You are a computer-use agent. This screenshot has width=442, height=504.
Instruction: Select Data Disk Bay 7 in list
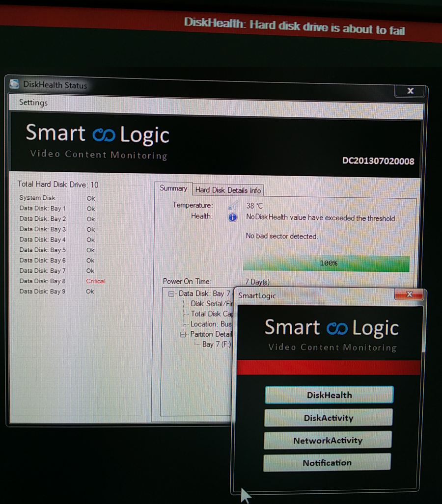point(43,271)
